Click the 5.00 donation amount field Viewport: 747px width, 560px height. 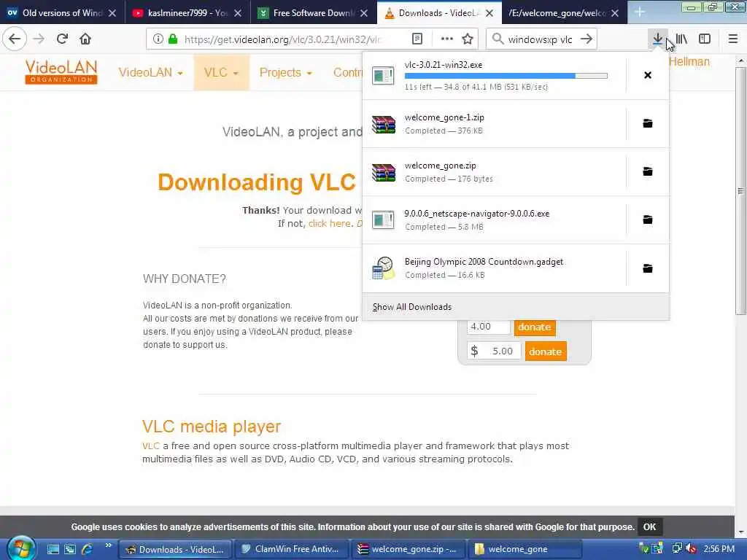494,351
